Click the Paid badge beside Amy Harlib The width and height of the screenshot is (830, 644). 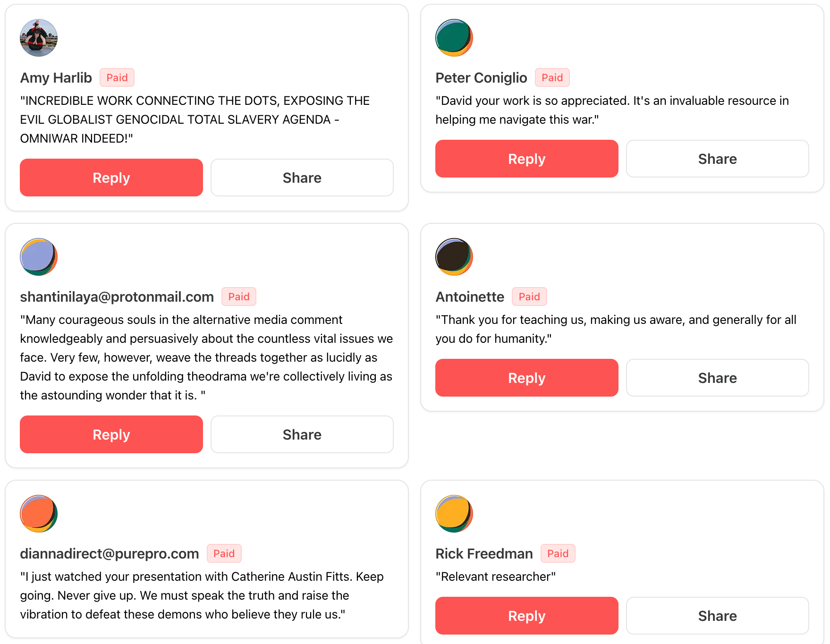[x=117, y=78]
